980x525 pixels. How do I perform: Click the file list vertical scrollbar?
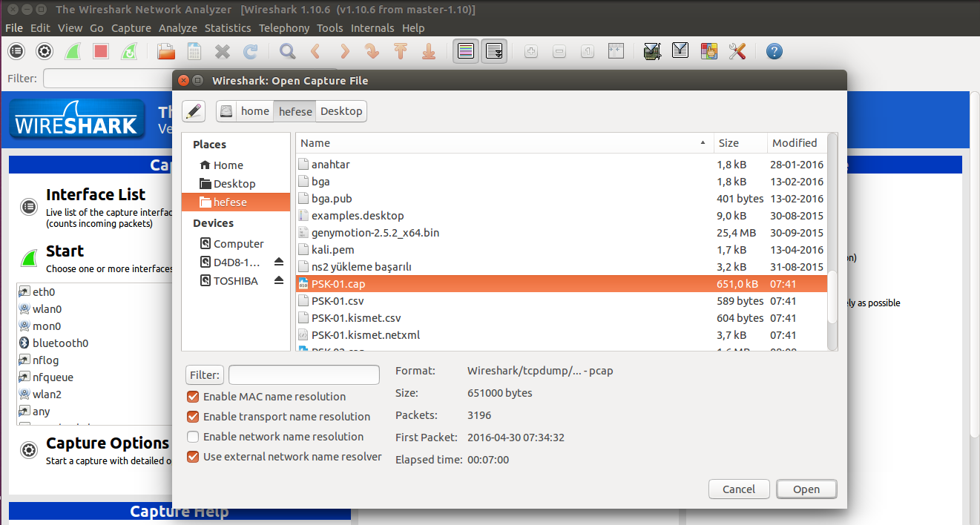click(x=832, y=297)
